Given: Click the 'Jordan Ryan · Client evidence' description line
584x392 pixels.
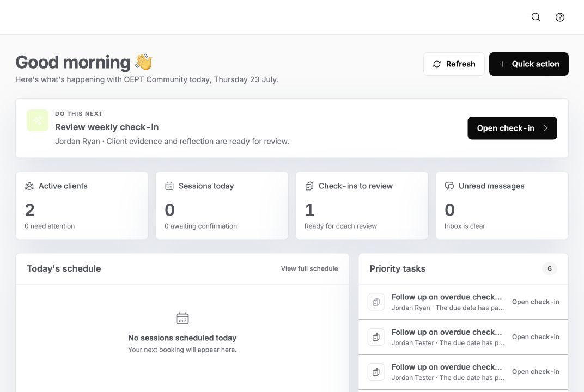Looking at the screenshot, I should click(x=172, y=142).
